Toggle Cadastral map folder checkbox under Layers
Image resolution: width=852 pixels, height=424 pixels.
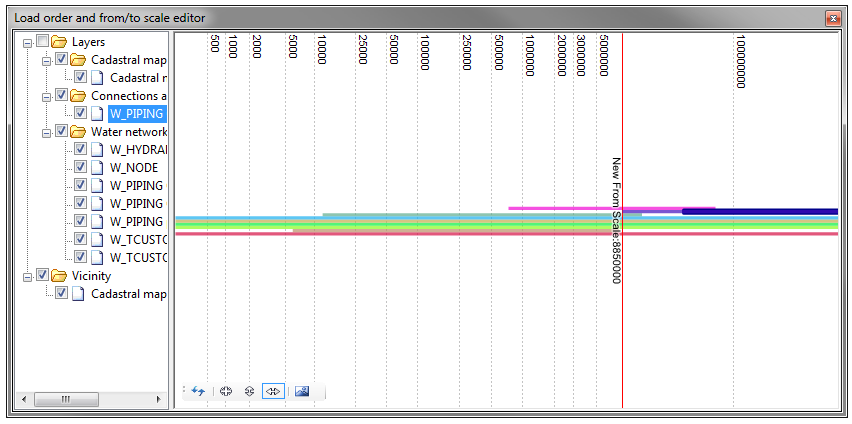pyautogui.click(x=61, y=60)
